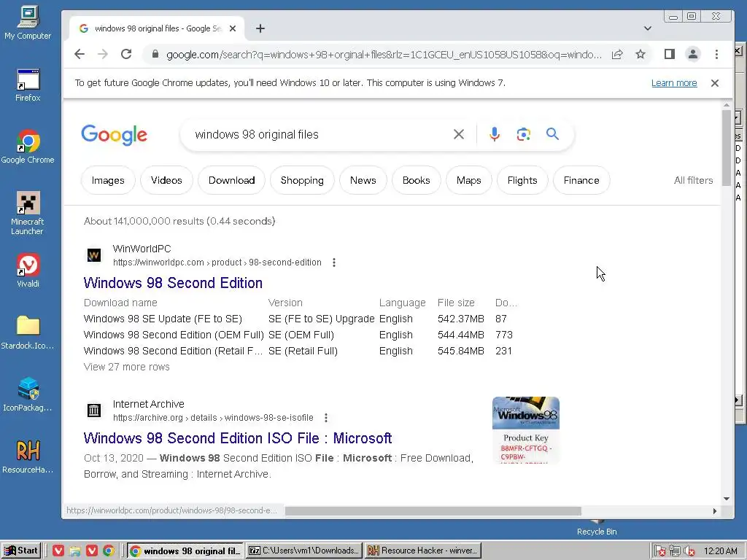The image size is (747, 560).
Task: Open Chrome side panel icon
Action: tap(670, 54)
